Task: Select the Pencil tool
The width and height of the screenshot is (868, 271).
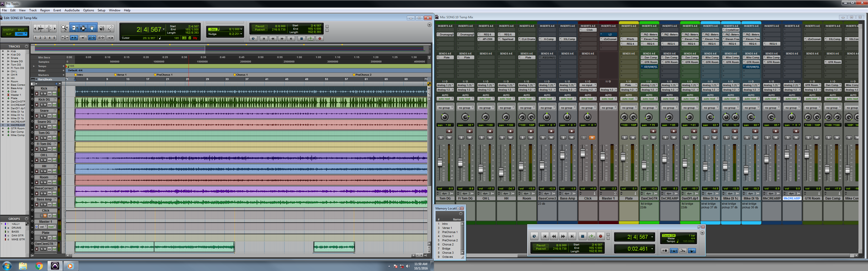Action: pyautogui.click(x=110, y=28)
